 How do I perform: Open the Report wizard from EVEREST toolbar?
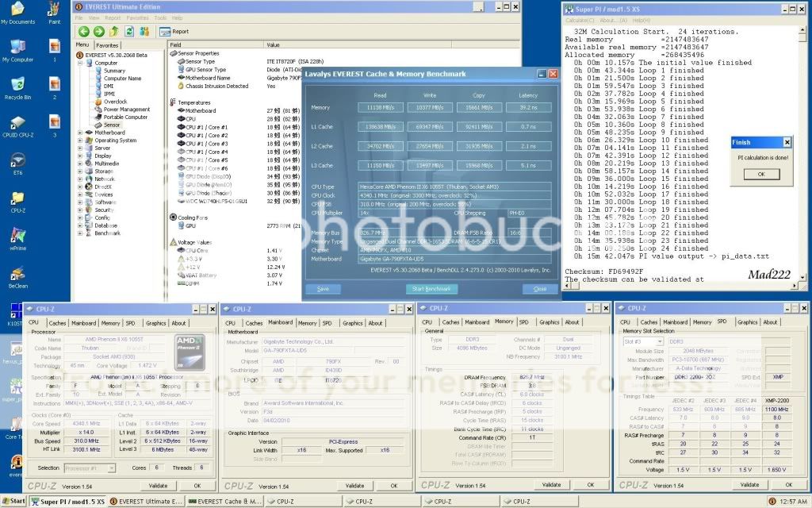click(x=174, y=32)
